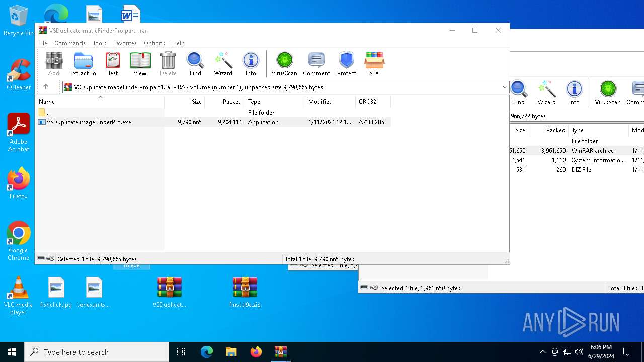Sort by CRC32 column header
Viewport: 644px width, 362px height.
pos(373,101)
